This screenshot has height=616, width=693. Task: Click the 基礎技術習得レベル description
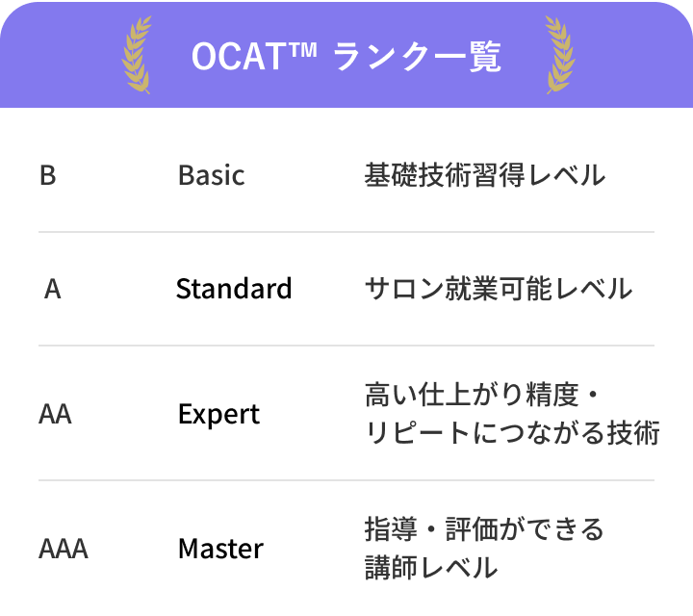[484, 175]
